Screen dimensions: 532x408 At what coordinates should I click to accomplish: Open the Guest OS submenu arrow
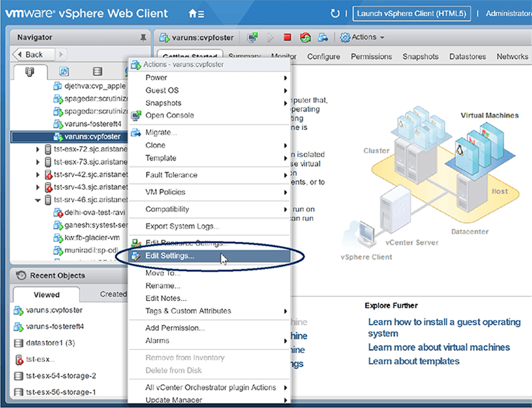coord(286,90)
